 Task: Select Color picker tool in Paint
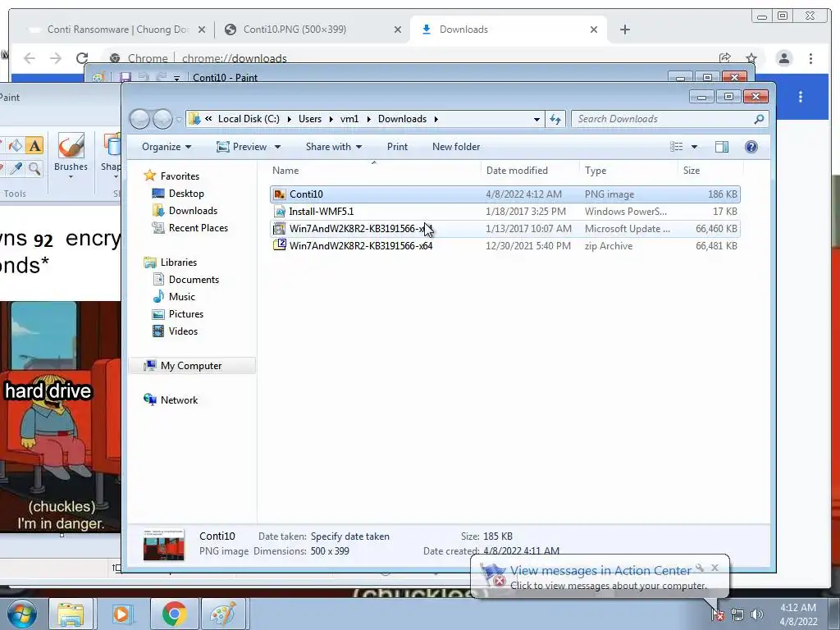[16, 169]
